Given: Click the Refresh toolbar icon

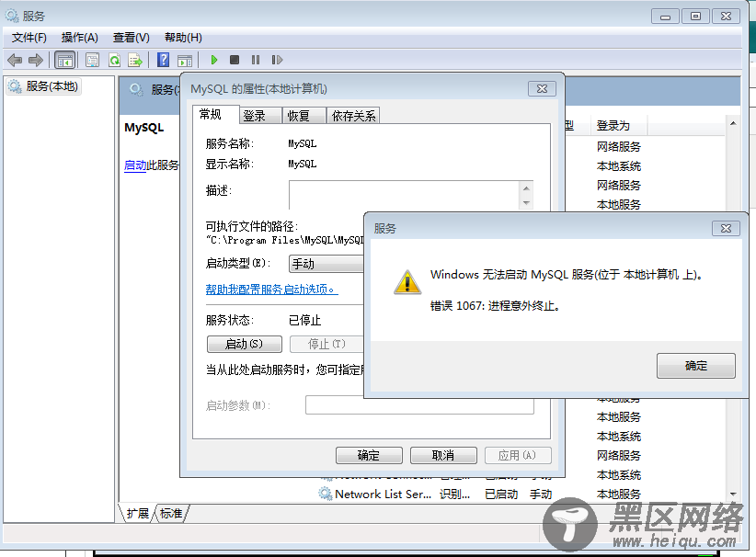Looking at the screenshot, I should point(114,61).
